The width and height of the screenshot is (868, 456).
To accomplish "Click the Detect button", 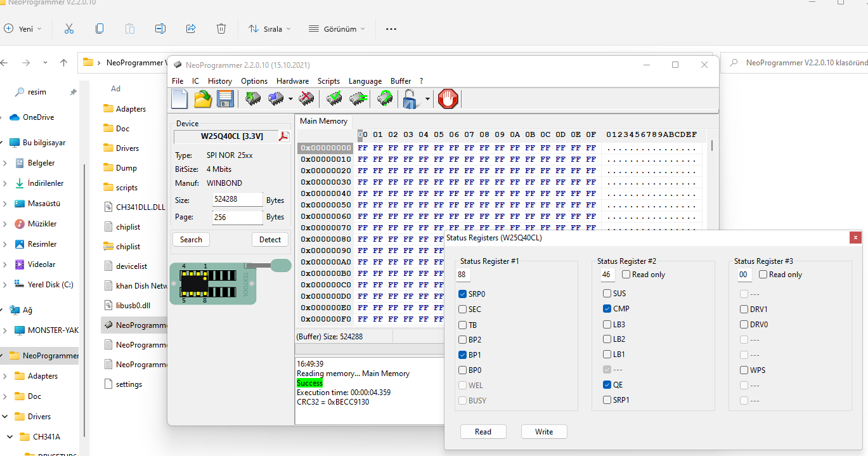I will (x=269, y=240).
